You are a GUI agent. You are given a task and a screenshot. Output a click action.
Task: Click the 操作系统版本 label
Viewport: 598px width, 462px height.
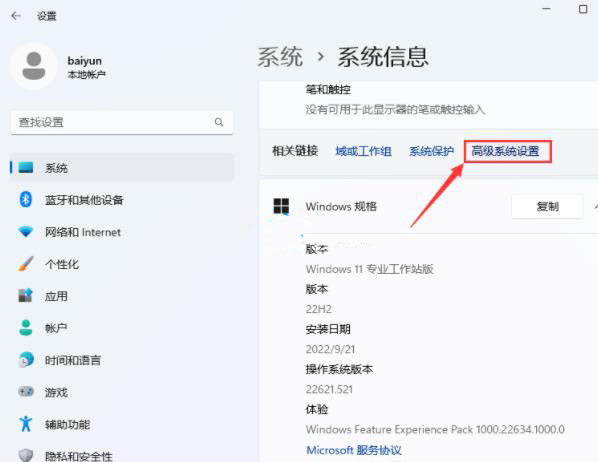[x=339, y=369]
